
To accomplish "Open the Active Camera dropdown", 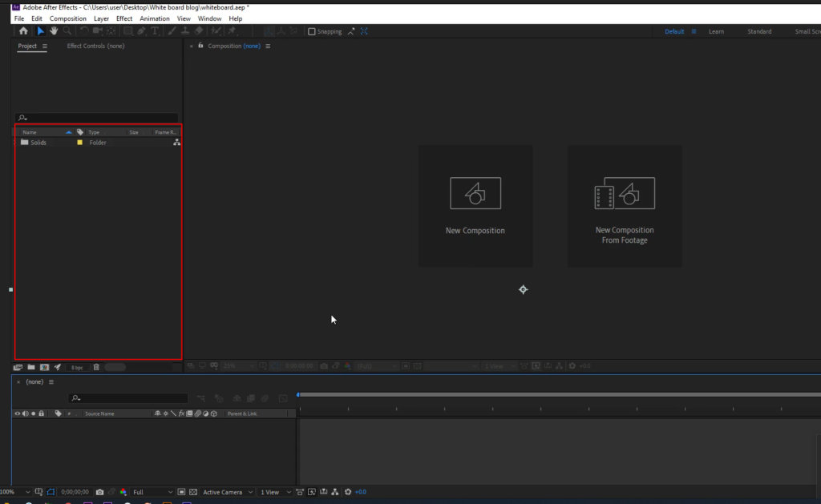I will tap(227, 491).
